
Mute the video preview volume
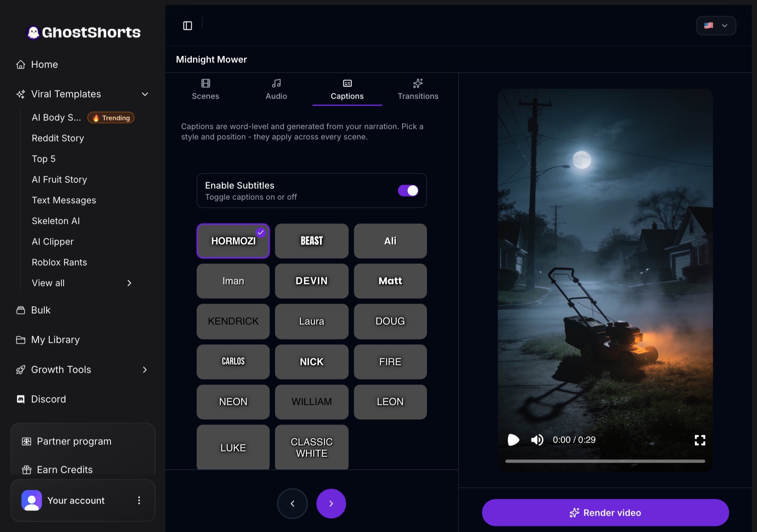(x=537, y=440)
